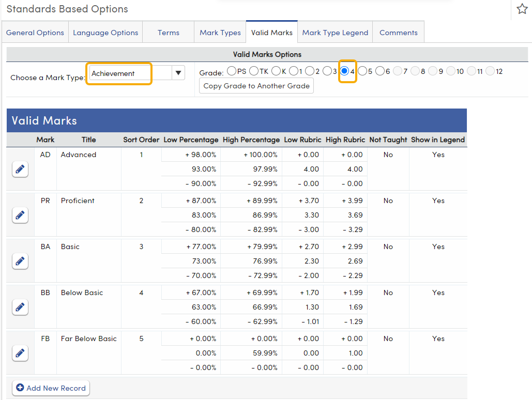Select grade 12 radio button
Image resolution: width=532 pixels, height=400 pixels.
(x=490, y=71)
